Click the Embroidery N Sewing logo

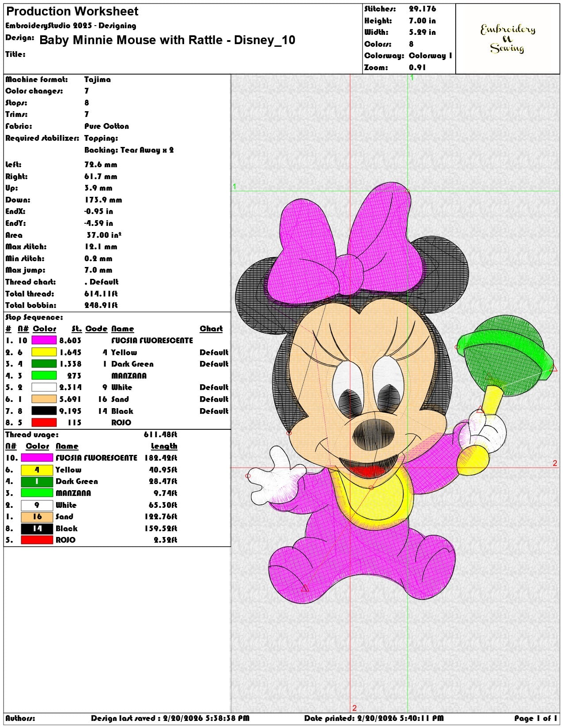508,39
